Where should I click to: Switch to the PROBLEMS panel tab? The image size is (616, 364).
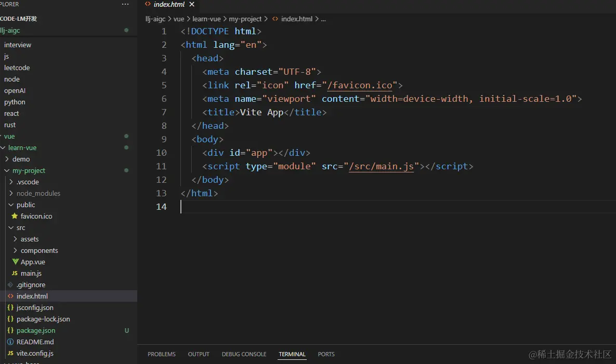tap(162, 354)
